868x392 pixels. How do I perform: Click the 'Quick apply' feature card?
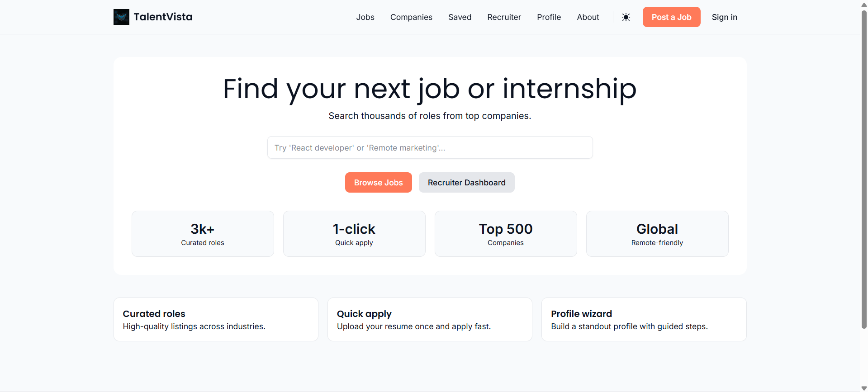pyautogui.click(x=429, y=319)
